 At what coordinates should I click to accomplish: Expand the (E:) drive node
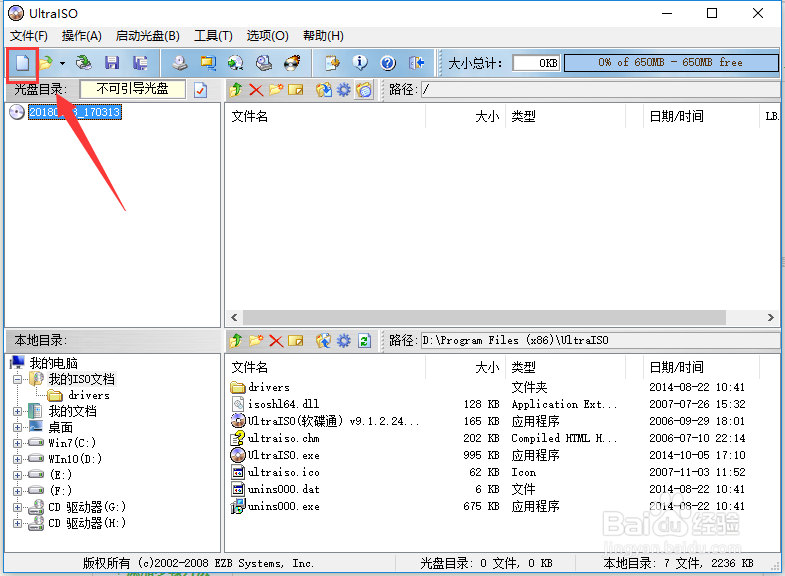click(x=18, y=475)
